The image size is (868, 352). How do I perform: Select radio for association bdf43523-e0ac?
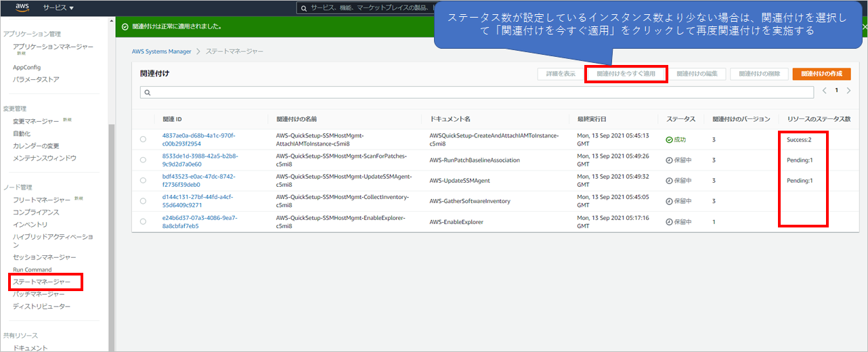(143, 181)
